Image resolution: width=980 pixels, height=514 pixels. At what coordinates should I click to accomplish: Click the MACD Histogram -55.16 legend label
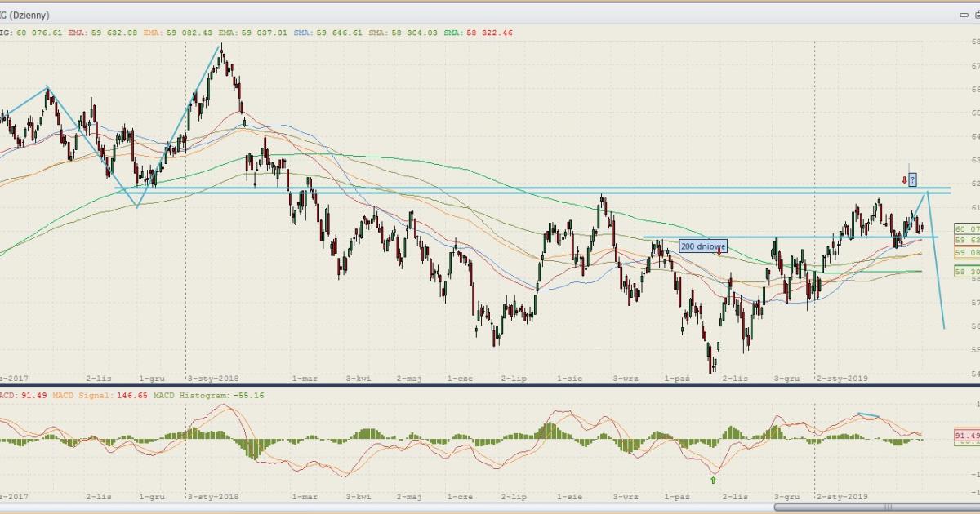pos(194,394)
